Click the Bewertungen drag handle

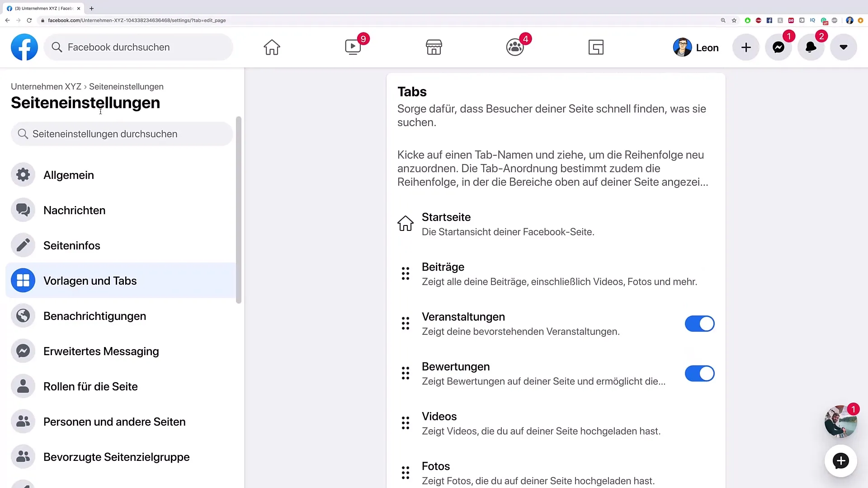(406, 373)
